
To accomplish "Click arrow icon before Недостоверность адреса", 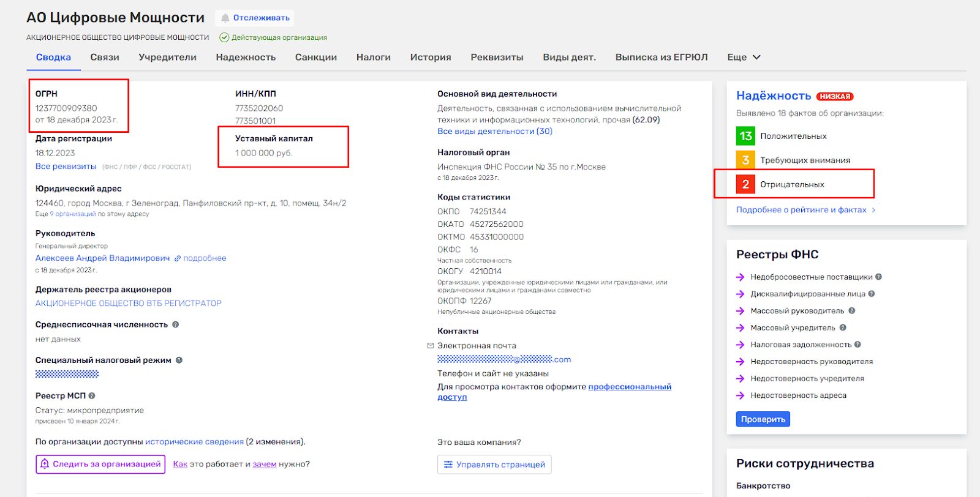I will [x=740, y=395].
